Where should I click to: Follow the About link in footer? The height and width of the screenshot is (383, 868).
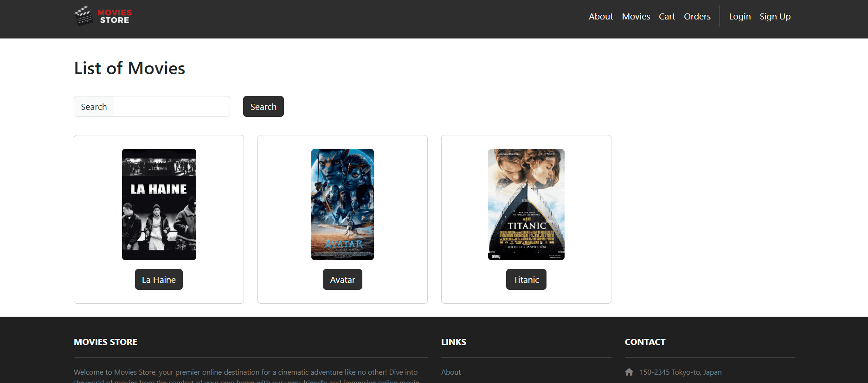(451, 372)
